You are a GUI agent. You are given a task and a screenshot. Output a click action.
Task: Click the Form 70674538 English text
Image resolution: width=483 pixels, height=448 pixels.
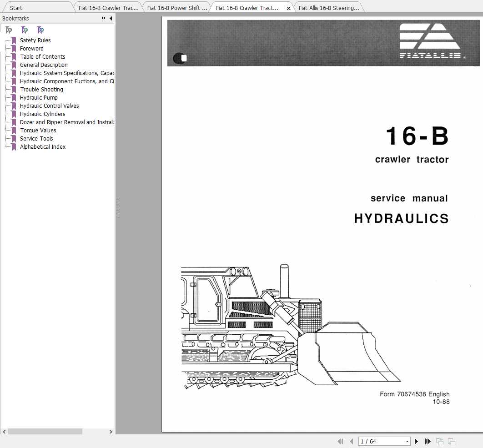(415, 394)
